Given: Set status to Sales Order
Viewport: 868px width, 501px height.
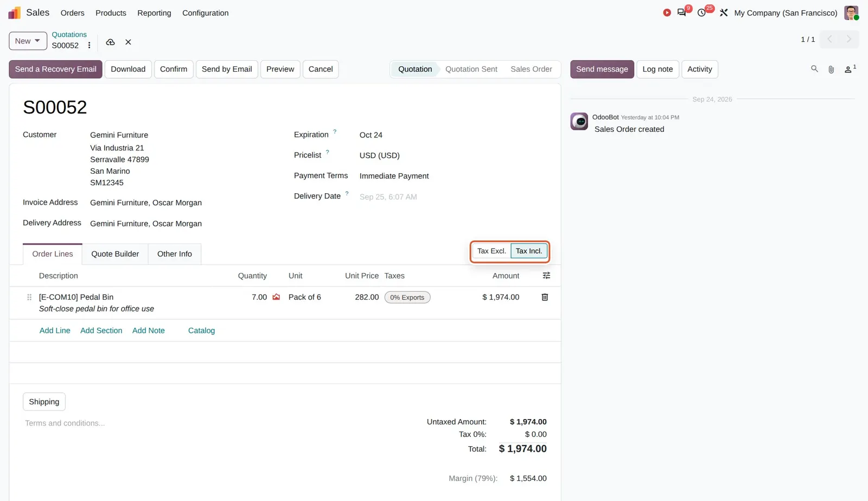Looking at the screenshot, I should (x=531, y=69).
